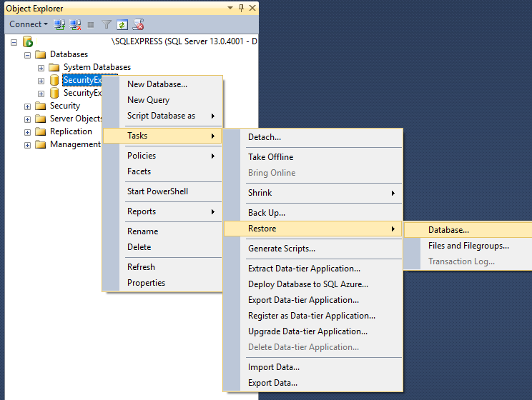The image size is (532, 400).
Task: Open Script Database as submenu
Action: [162, 116]
